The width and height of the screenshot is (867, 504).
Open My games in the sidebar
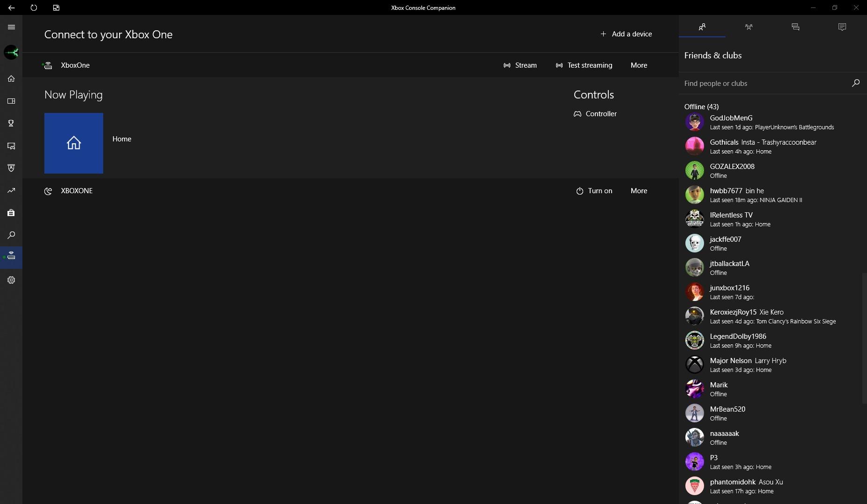click(11, 101)
